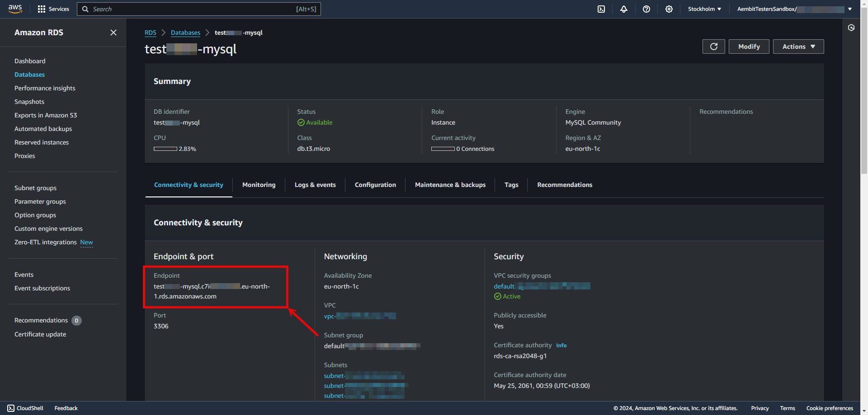868x415 pixels.
Task: Switch to the Recommendations tab
Action: coord(565,185)
